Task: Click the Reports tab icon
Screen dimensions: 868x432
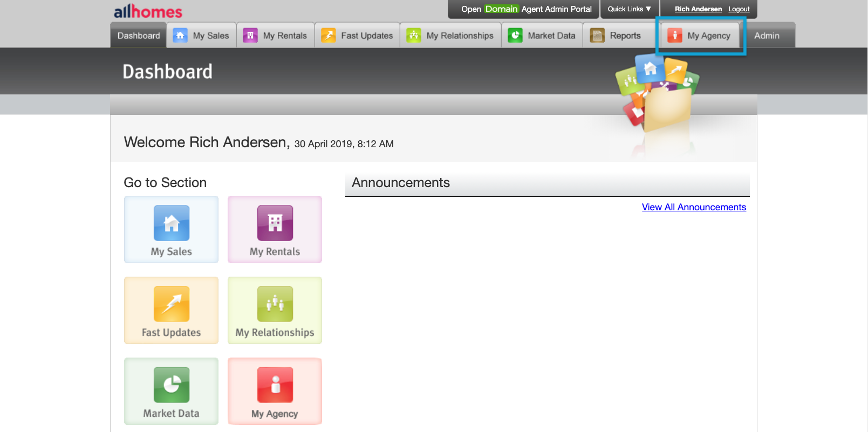Action: tap(597, 36)
